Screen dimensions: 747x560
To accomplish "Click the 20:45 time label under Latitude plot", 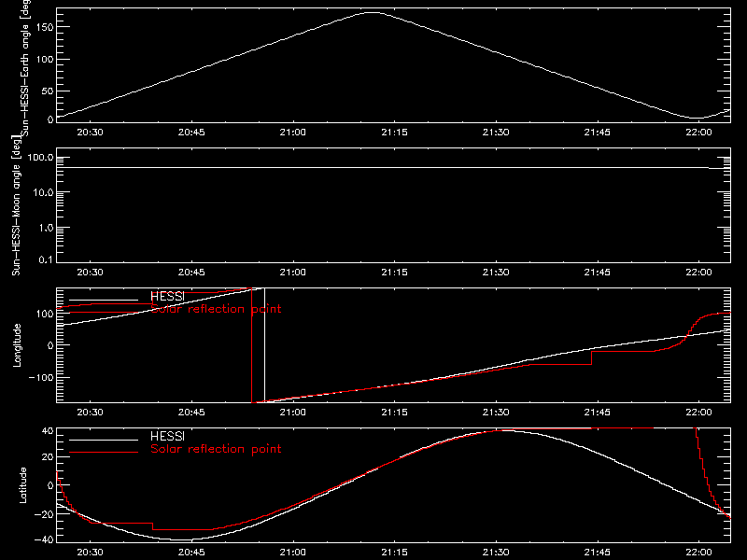I will pyautogui.click(x=191, y=552).
